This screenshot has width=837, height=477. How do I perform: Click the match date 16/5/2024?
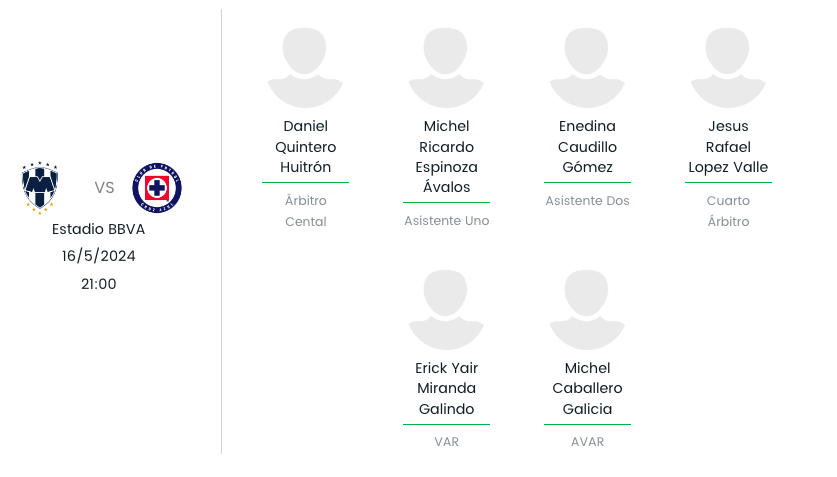coord(99,256)
